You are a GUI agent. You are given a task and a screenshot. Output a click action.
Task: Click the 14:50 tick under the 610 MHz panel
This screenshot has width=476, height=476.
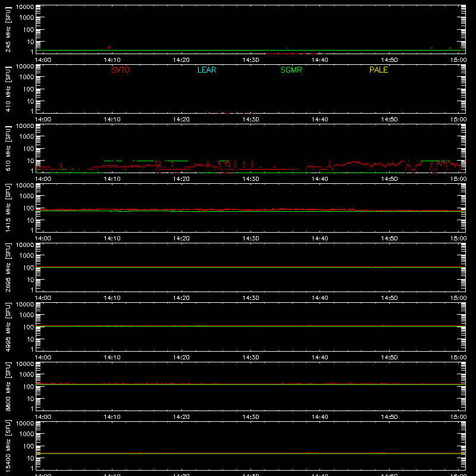tap(389, 179)
